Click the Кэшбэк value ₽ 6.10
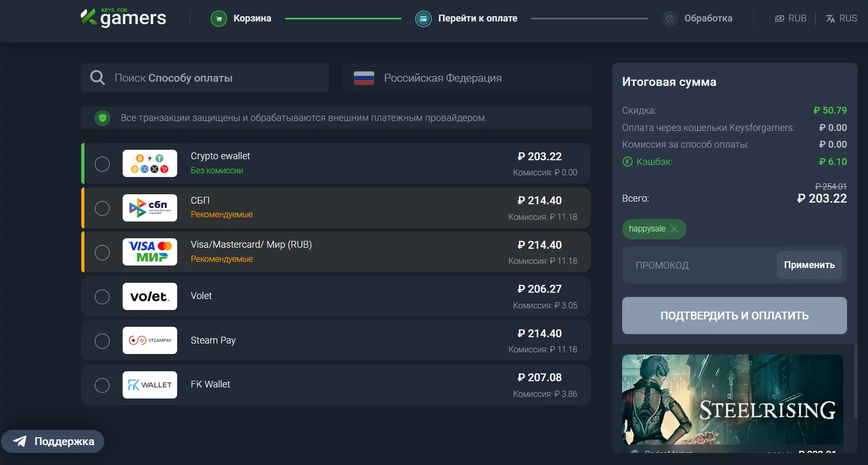 click(833, 162)
